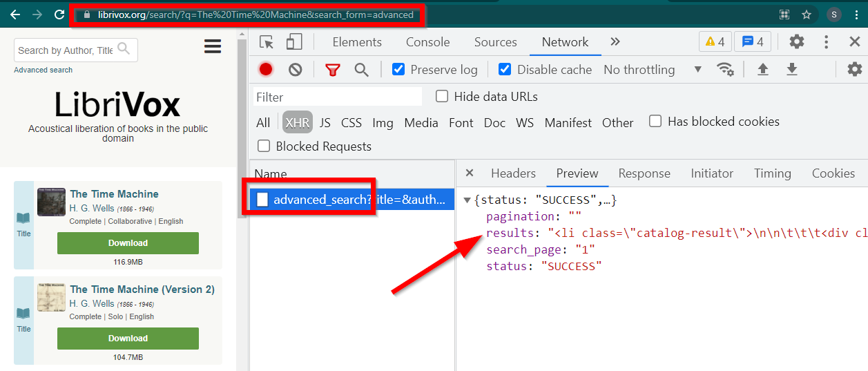Reload the page with refresh icon

pos(59,15)
